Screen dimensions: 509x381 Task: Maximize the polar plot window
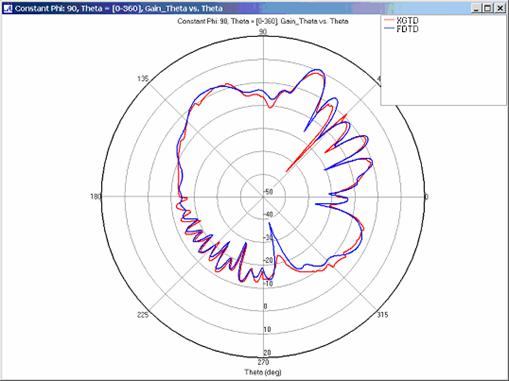(488, 8)
